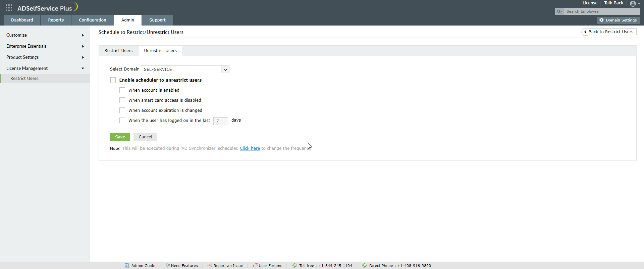Screen dimensions: 644x269
Task: Follow the 'Click here' frequency link
Action: [250, 148]
